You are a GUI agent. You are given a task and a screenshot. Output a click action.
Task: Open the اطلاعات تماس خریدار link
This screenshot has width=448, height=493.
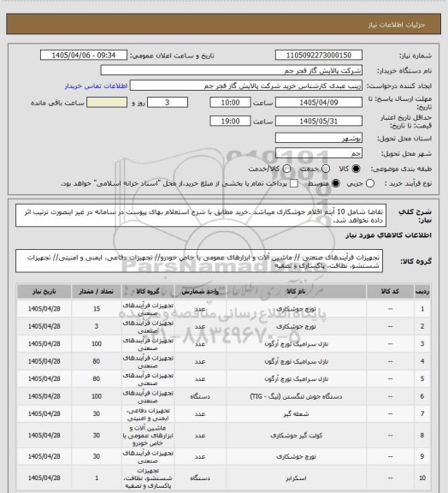coord(96,86)
